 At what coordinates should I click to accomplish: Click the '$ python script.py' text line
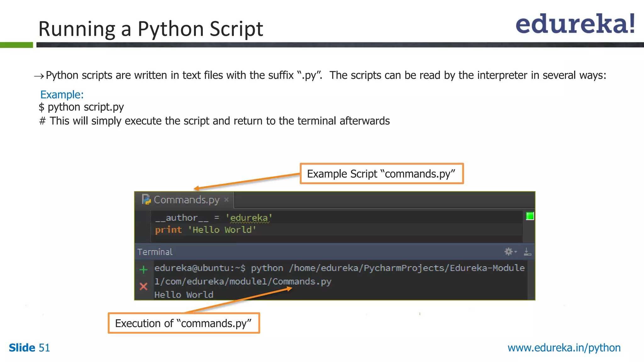pos(81,107)
